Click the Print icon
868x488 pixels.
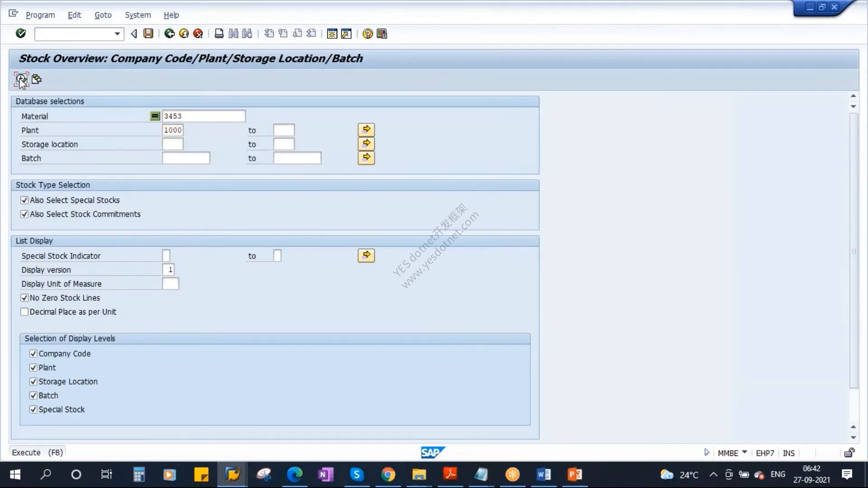tap(219, 33)
